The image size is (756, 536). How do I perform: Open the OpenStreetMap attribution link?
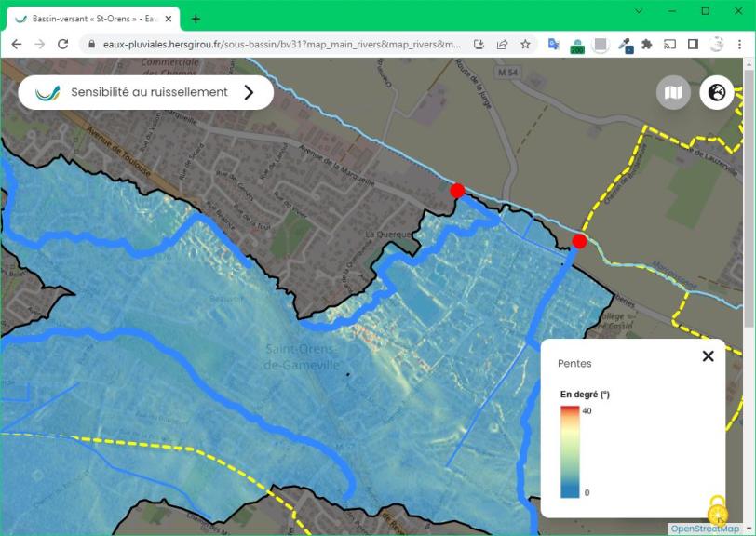coord(705,529)
